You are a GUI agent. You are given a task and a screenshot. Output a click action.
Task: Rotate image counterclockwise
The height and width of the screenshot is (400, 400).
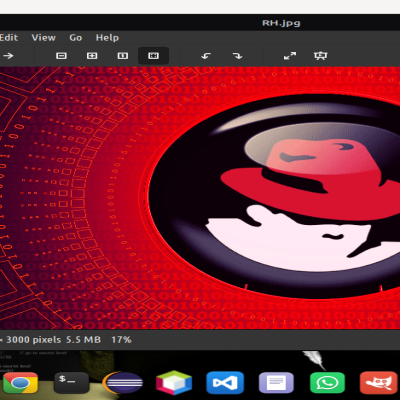[x=206, y=56]
